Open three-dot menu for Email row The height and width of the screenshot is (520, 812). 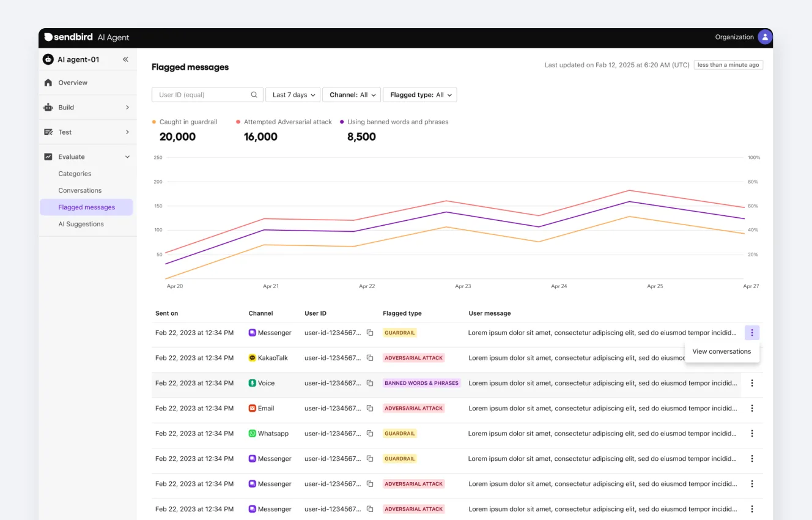pyautogui.click(x=752, y=408)
